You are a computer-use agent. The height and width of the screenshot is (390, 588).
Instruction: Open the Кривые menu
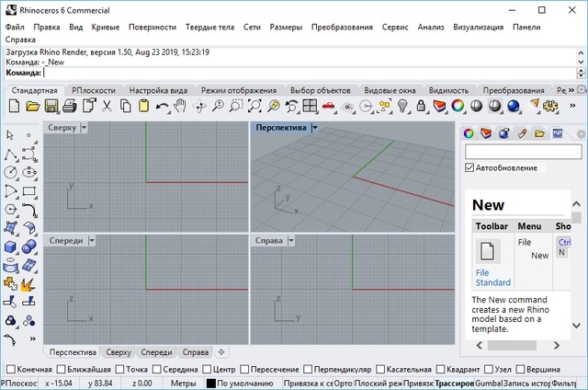106,28
